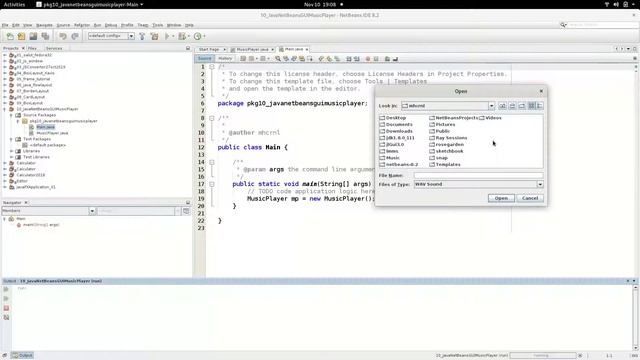640x360 pixels.
Task: Select Details view toggle in Open dialog
Action: pyautogui.click(x=540, y=106)
